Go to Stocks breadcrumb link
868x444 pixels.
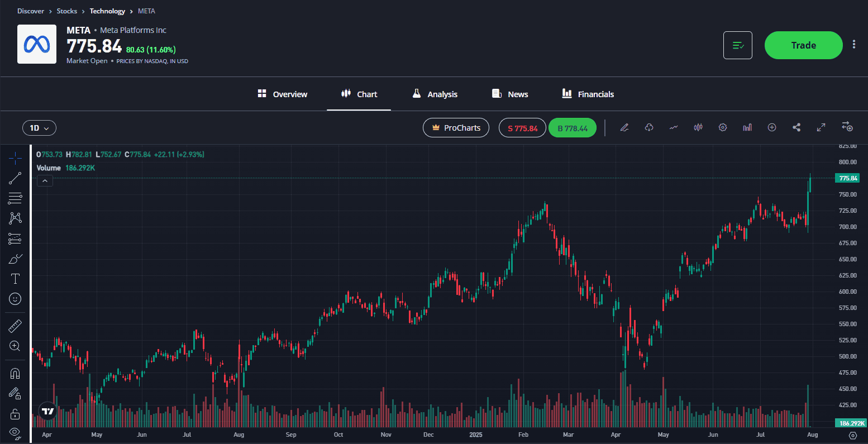pyautogui.click(x=67, y=11)
